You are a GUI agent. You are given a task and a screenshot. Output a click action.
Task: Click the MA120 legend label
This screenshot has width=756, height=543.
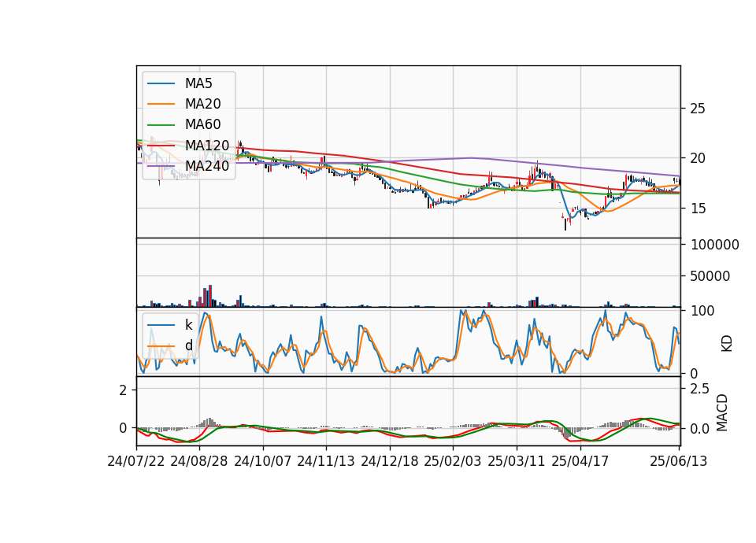[x=207, y=145]
